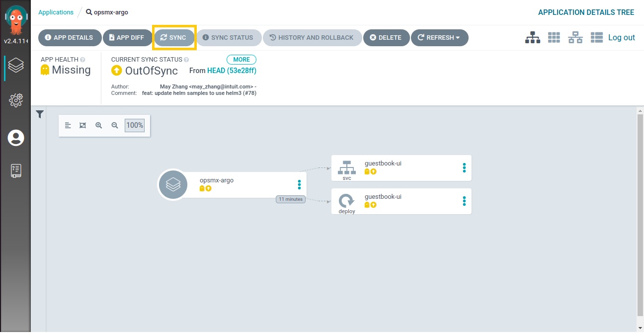Click the zoom in magnifier icon
The image size is (644, 333).
coord(99,126)
